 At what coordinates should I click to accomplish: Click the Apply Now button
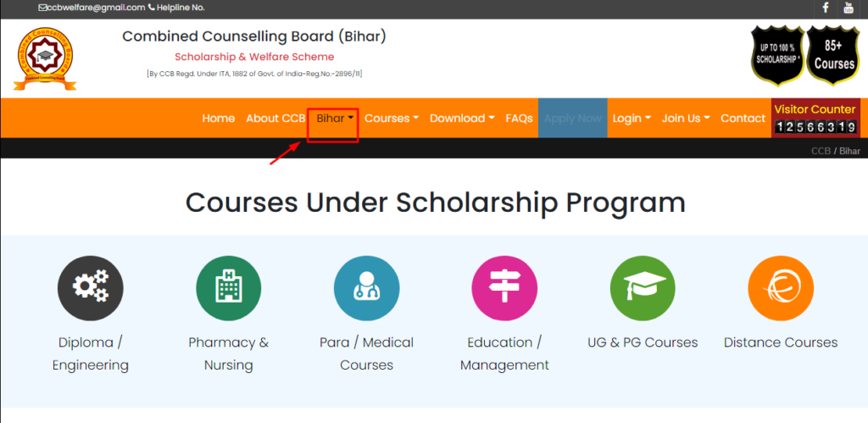click(x=572, y=118)
